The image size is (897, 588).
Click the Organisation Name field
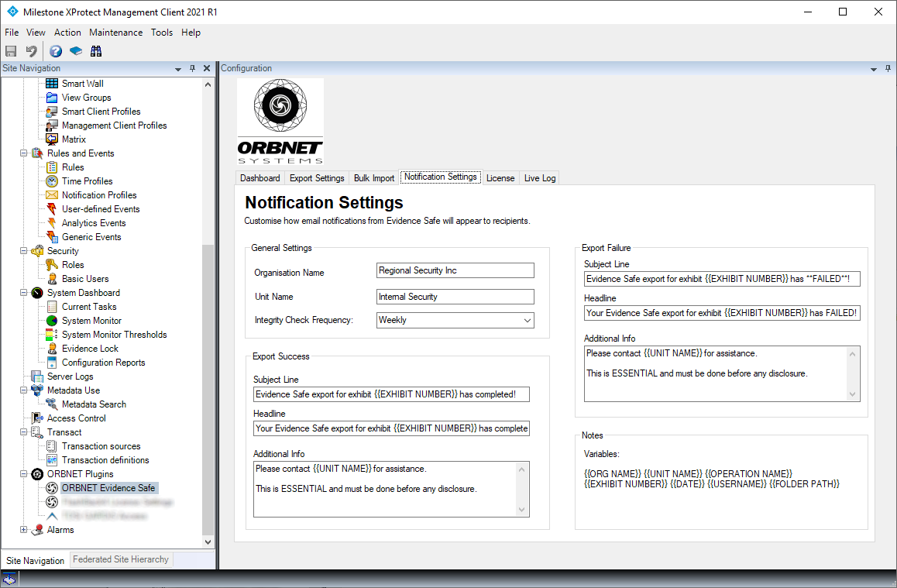coord(455,270)
